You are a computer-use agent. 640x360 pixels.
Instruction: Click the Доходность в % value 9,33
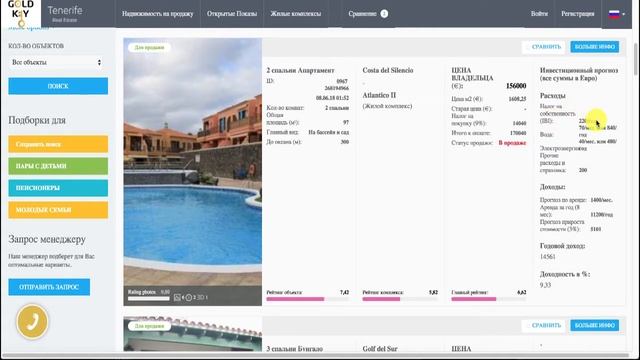545,285
